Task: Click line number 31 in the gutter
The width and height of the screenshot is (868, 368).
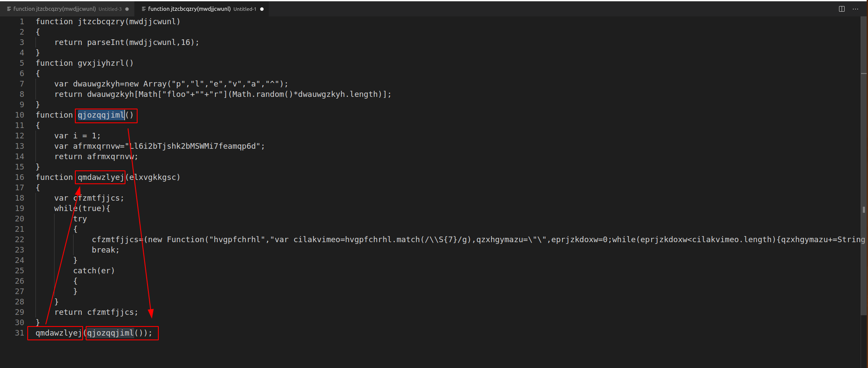Action: 19,333
